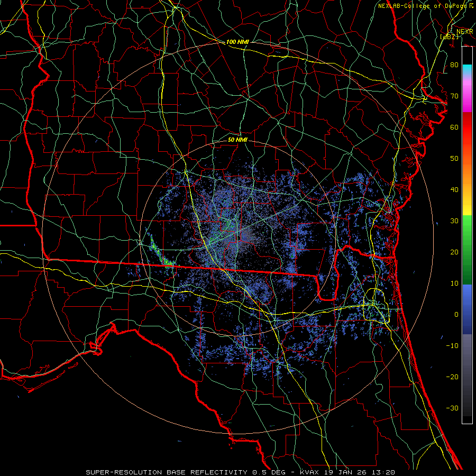Viewport: 476px width, 476px height.
Task: Click the "50 NMI" range ring label
Action: point(237,140)
